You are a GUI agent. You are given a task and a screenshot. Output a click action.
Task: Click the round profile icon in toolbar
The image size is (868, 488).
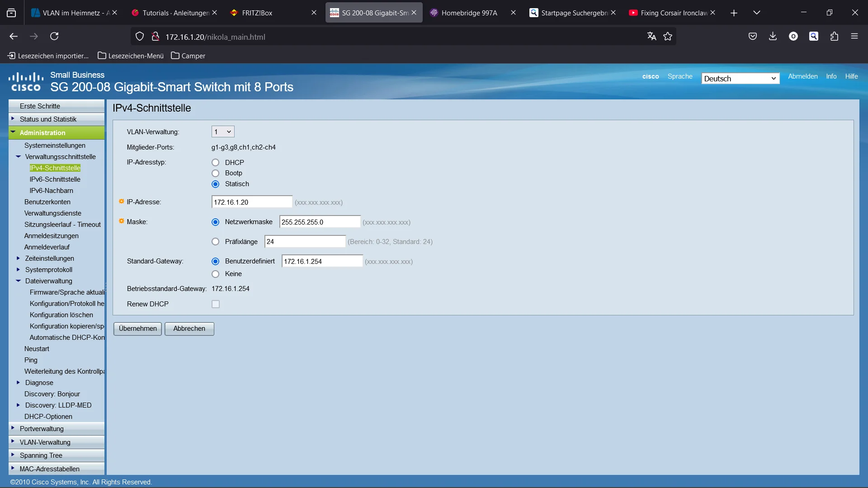[793, 37]
